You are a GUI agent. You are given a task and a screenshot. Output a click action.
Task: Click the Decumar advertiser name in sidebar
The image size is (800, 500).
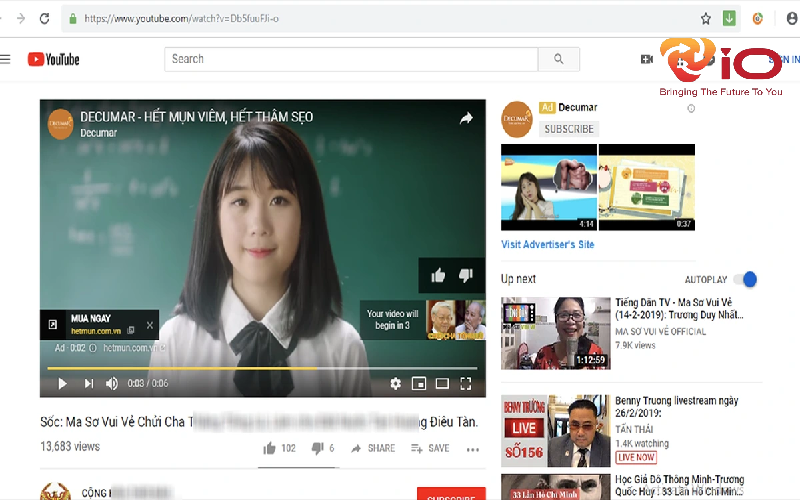(x=578, y=108)
